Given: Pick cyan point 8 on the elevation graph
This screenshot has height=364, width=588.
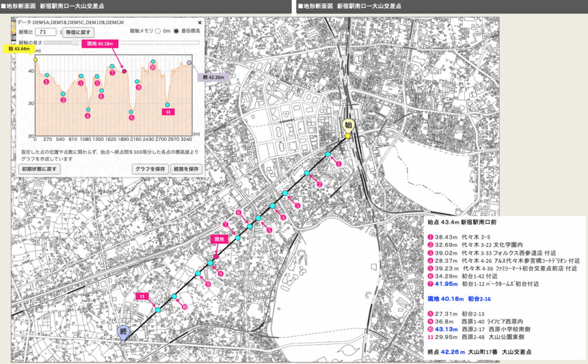Looking at the screenshot, I should 131,112.
